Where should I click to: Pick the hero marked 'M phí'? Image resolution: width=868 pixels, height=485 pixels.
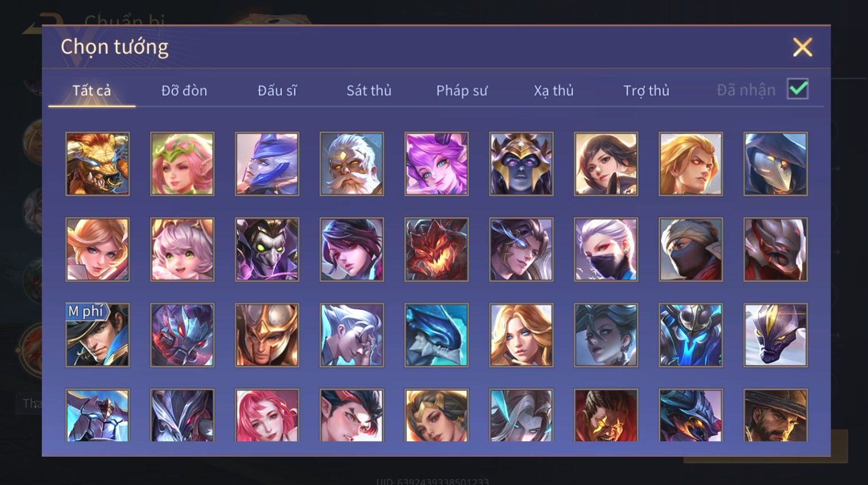pos(97,335)
